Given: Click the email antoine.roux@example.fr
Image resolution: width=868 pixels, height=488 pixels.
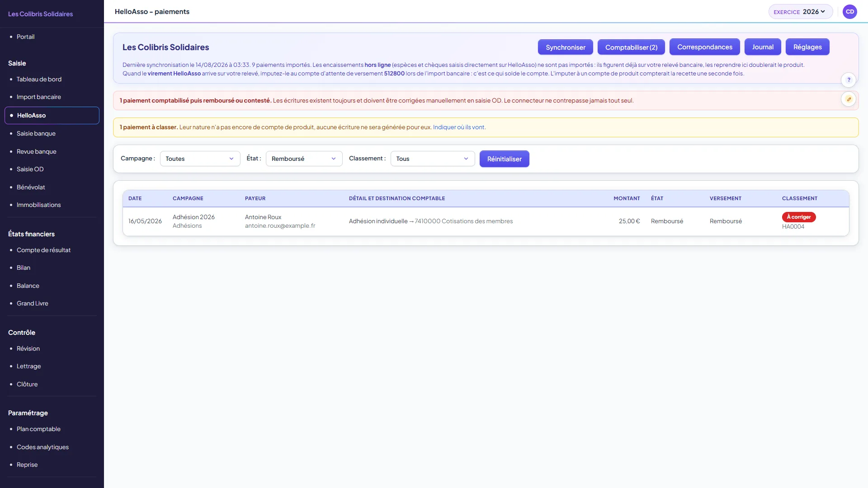Looking at the screenshot, I should pos(280,226).
